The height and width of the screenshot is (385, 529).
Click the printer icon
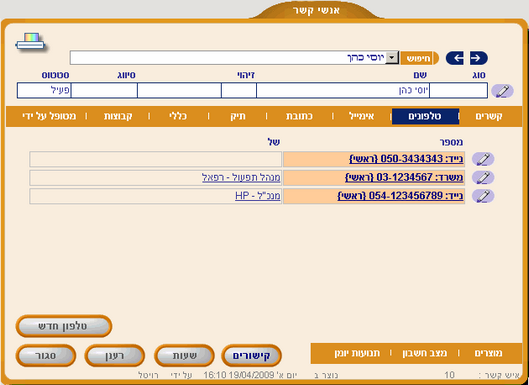(x=30, y=42)
